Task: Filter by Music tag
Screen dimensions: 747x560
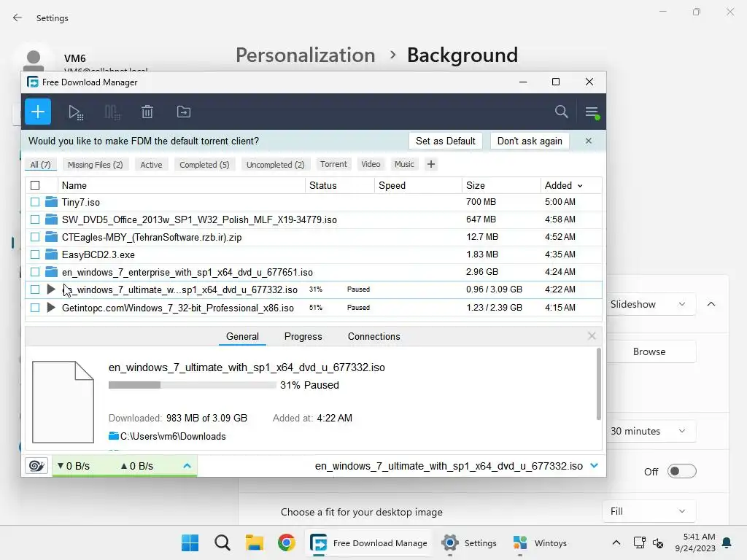Action: [x=404, y=164]
